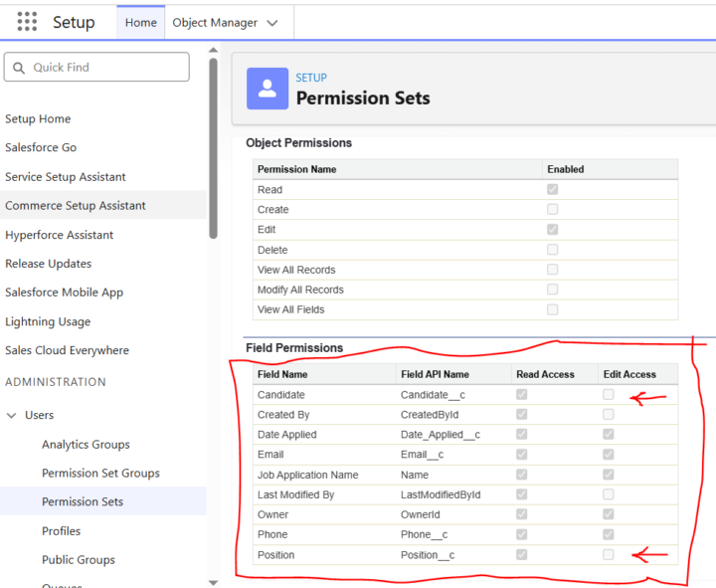
Task: Open Profiles under Users
Action: [62, 531]
